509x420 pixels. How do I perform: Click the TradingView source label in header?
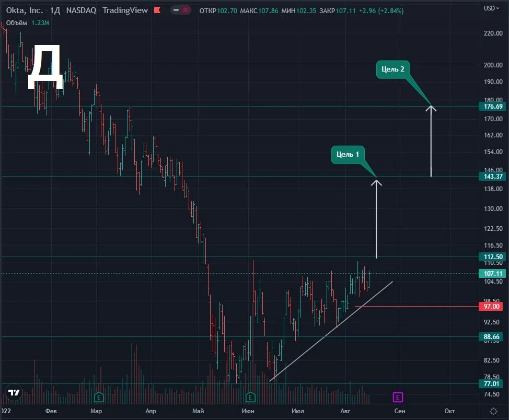click(x=125, y=10)
